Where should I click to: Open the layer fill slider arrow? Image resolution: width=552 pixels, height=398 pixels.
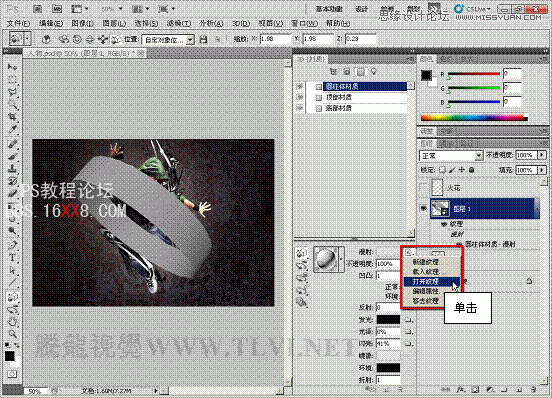542,170
